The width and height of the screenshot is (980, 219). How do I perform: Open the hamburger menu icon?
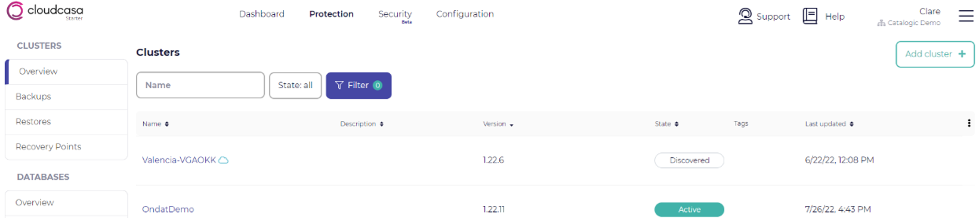966,16
